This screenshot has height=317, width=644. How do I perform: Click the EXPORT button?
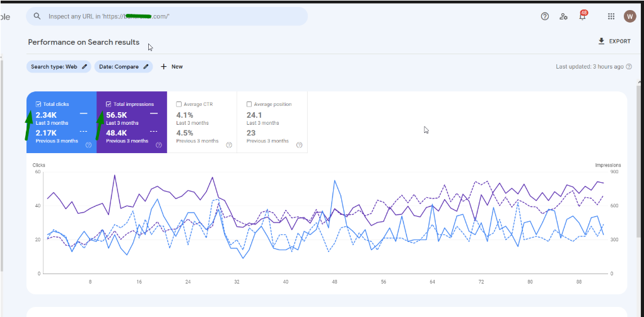[614, 42]
